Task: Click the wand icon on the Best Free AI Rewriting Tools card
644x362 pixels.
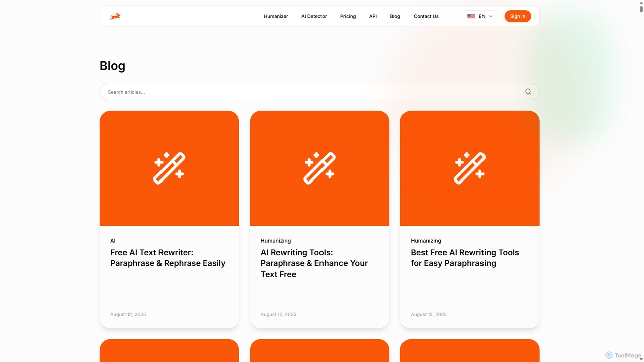Action: 469,168
